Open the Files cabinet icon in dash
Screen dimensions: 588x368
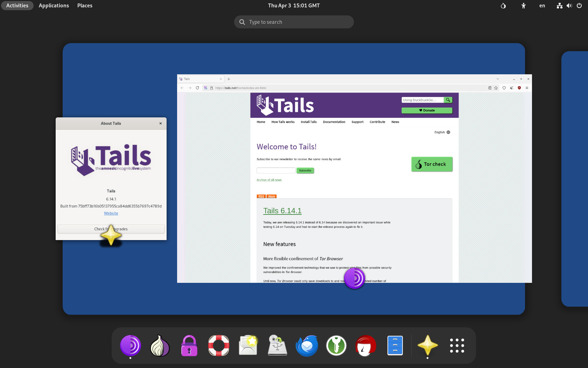(395, 346)
